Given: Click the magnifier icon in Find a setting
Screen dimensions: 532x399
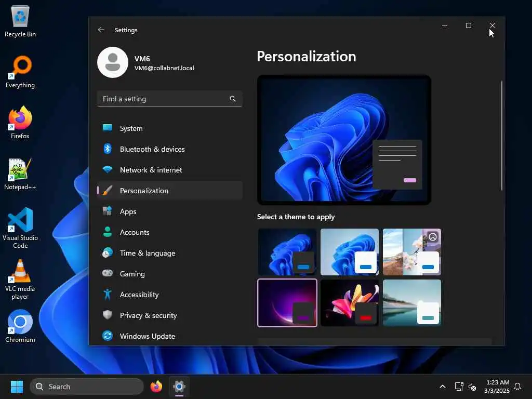Looking at the screenshot, I should [x=233, y=99].
